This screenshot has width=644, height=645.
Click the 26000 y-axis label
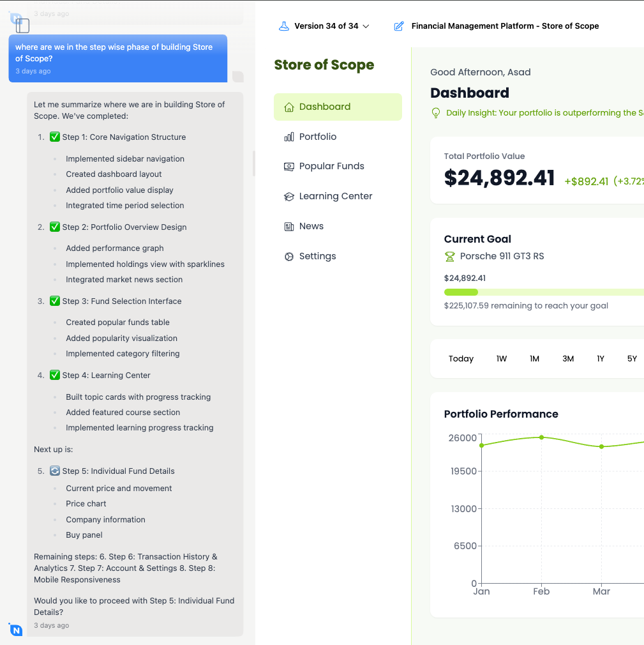point(462,437)
